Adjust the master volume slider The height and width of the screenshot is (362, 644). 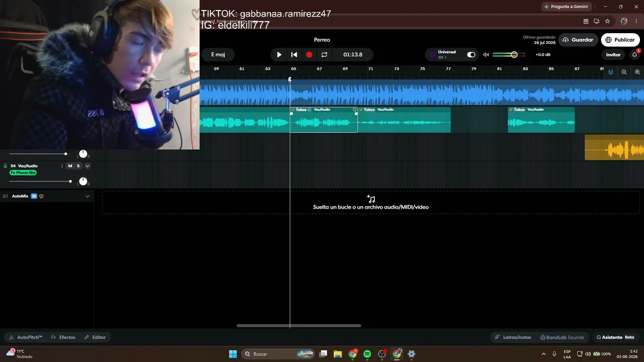[x=509, y=55]
